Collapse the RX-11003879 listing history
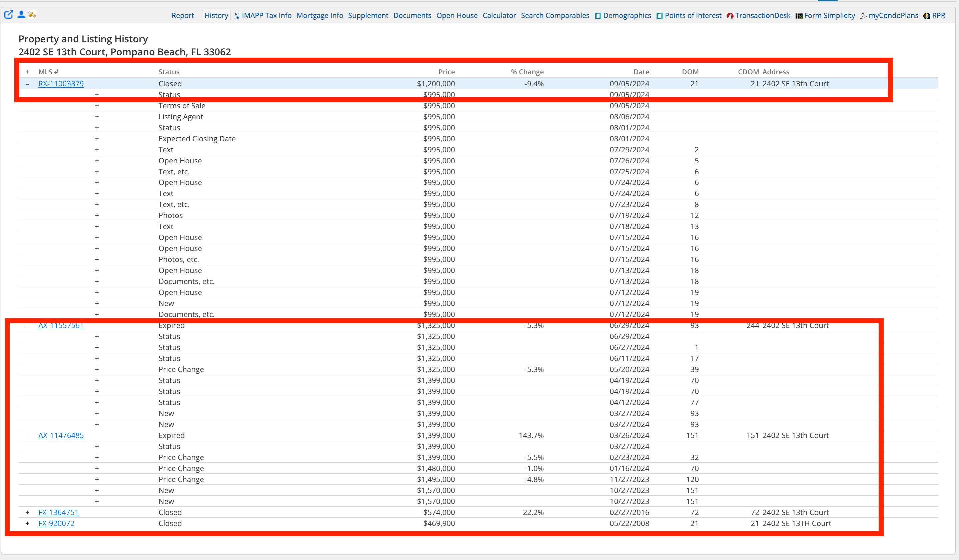The image size is (959, 560). tap(27, 84)
